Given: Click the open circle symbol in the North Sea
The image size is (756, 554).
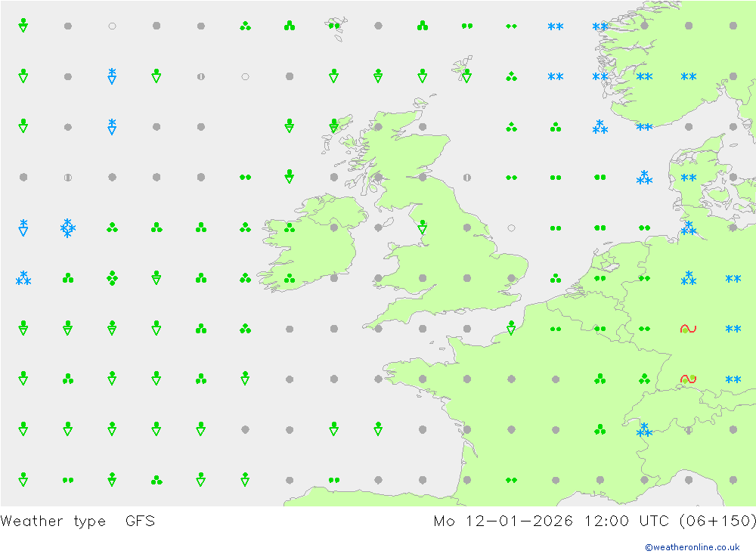Looking at the screenshot, I should click(511, 227).
